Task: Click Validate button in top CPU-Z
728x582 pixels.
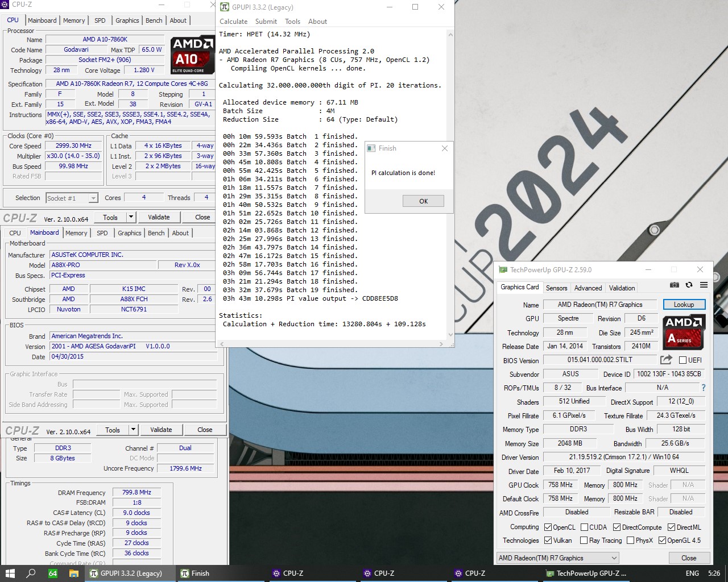Action: [x=159, y=217]
